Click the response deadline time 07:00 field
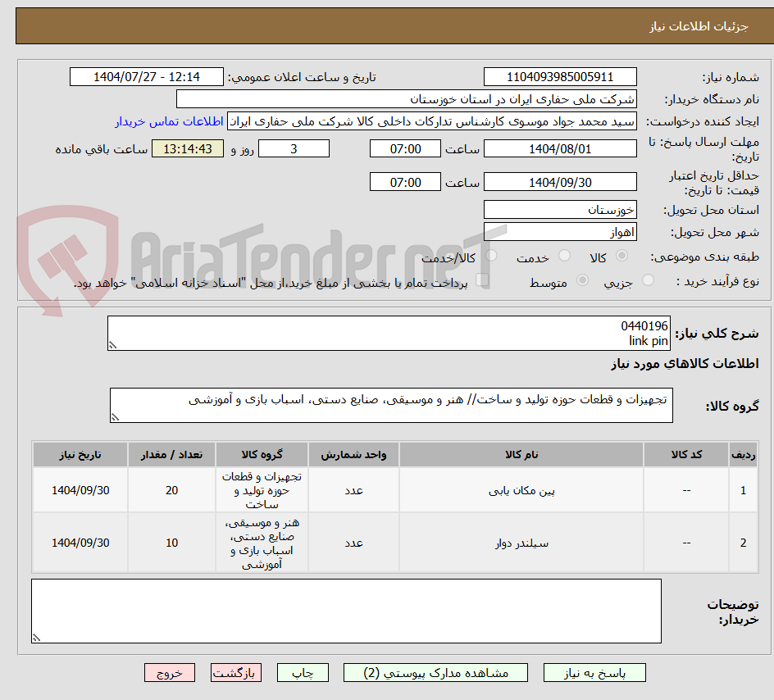The width and height of the screenshot is (774, 700). coord(405,148)
